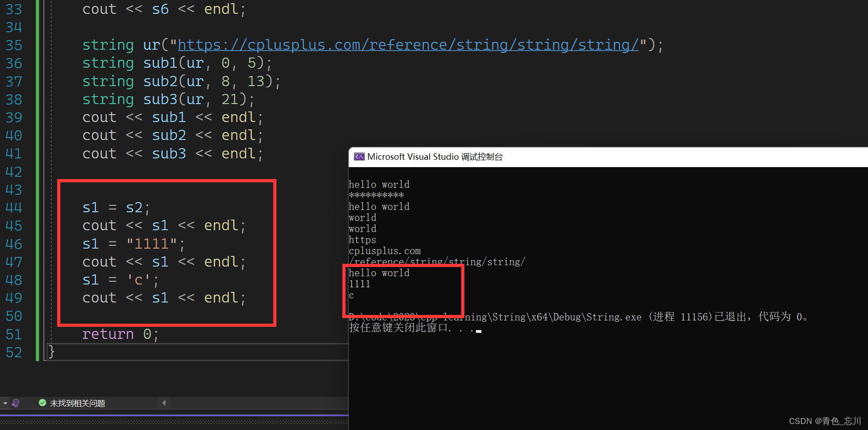Click the "s1 = 'c';" code line
The image size is (868, 430).
tap(120, 280)
